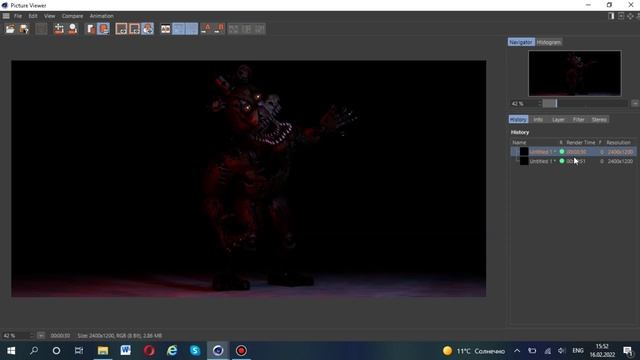
Task: Select the Layer tab
Action: pyautogui.click(x=558, y=119)
